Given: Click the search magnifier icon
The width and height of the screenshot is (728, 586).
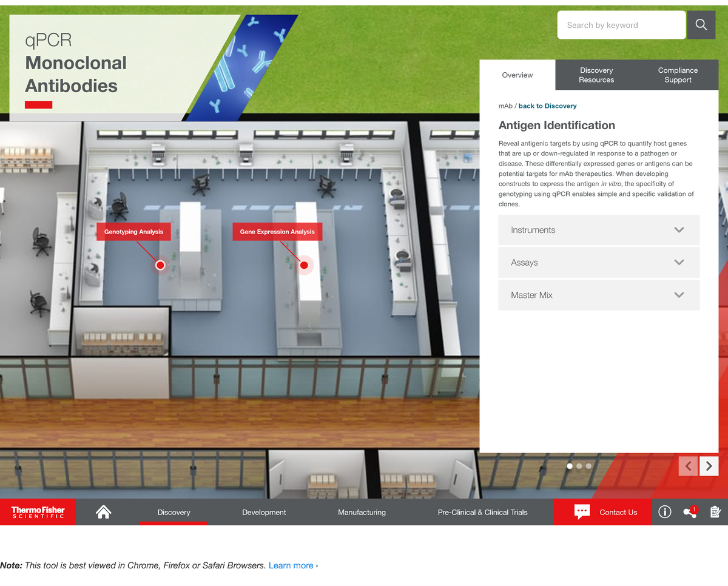Looking at the screenshot, I should click(701, 25).
